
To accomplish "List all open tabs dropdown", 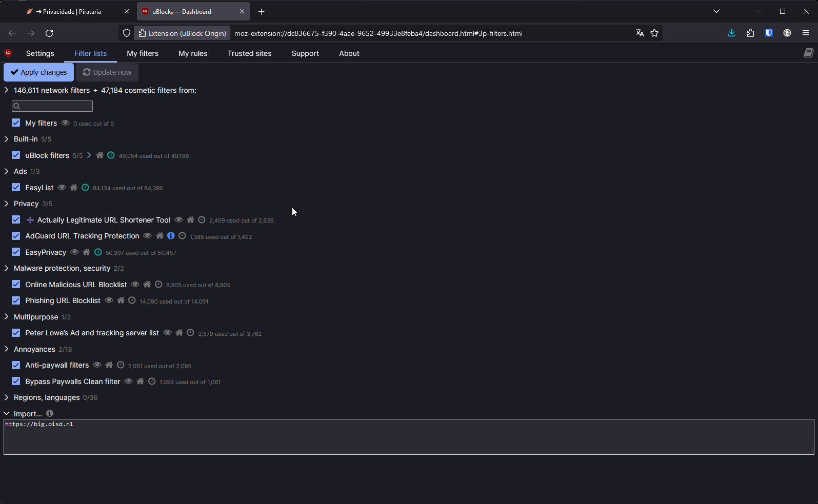I will (x=716, y=11).
